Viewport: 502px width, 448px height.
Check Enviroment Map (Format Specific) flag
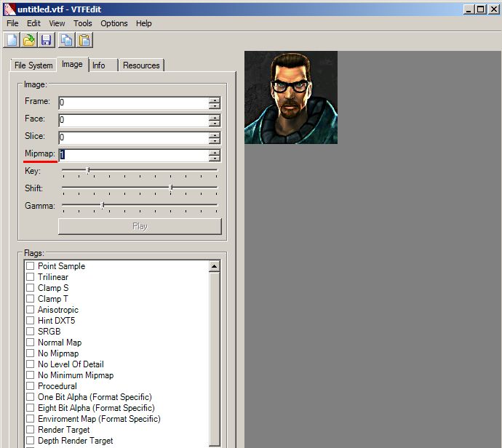pos(30,419)
